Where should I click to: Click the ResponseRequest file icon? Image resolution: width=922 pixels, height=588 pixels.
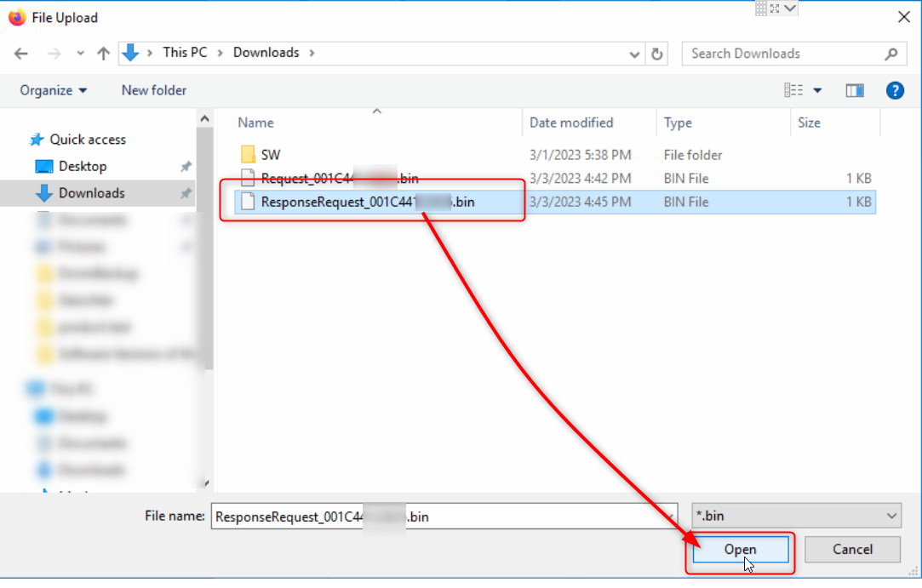248,202
